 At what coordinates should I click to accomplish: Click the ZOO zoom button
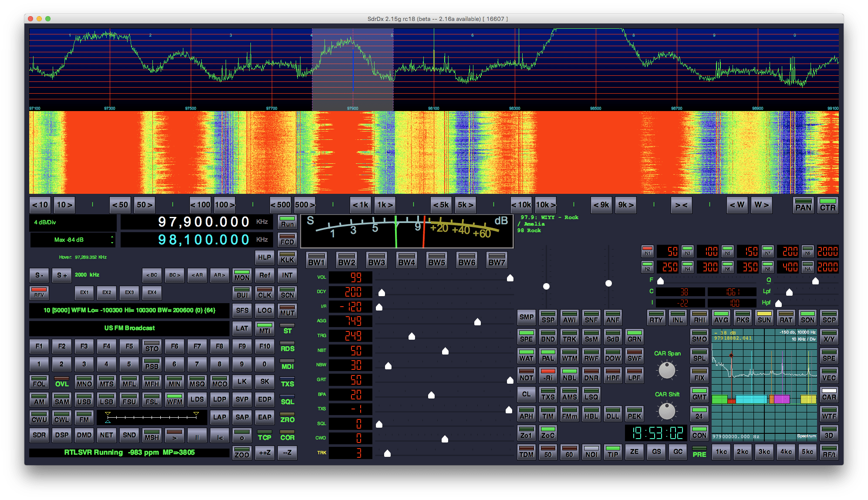(x=242, y=453)
